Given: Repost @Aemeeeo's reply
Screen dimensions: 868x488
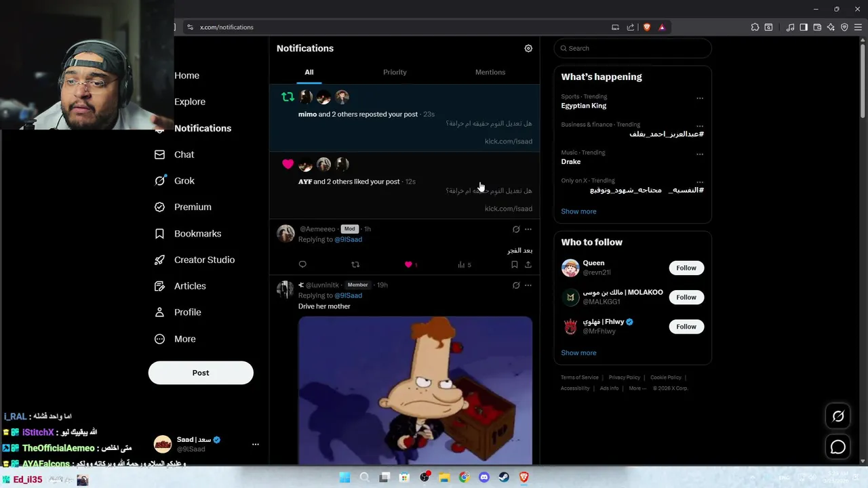Looking at the screenshot, I should (x=355, y=264).
